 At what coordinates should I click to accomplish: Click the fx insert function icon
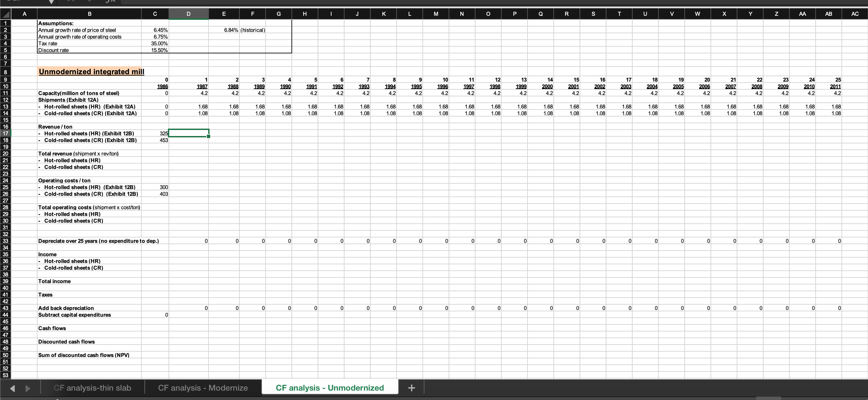tap(110, 1)
